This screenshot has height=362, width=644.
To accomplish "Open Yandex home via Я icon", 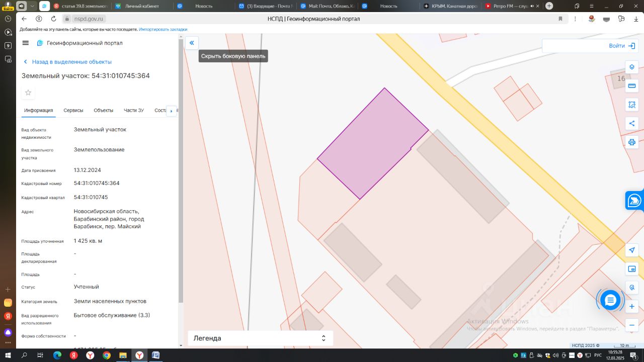I will tap(39, 19).
